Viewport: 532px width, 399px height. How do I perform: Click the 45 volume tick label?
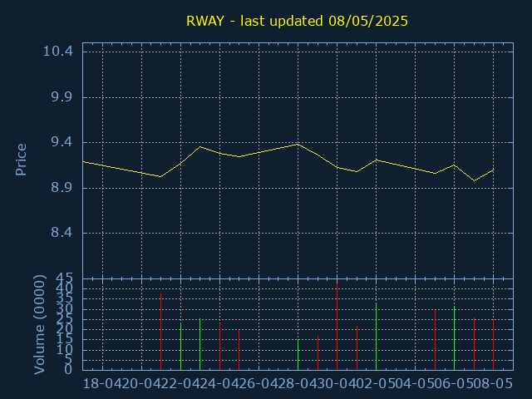[64, 278]
